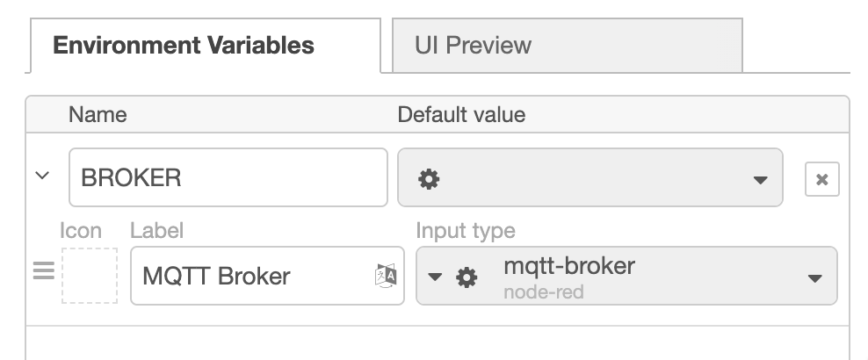This screenshot has width=868, height=360.
Task: Switch to the UI Preview tab
Action: coord(567,46)
